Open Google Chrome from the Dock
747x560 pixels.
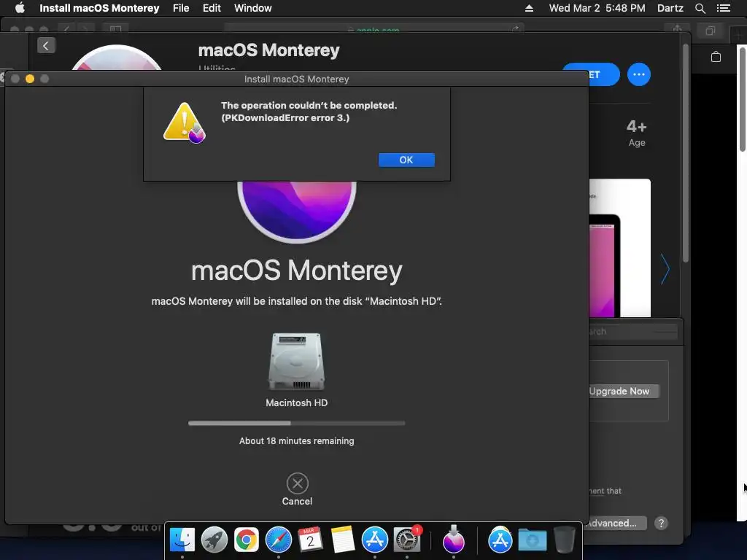coord(247,540)
